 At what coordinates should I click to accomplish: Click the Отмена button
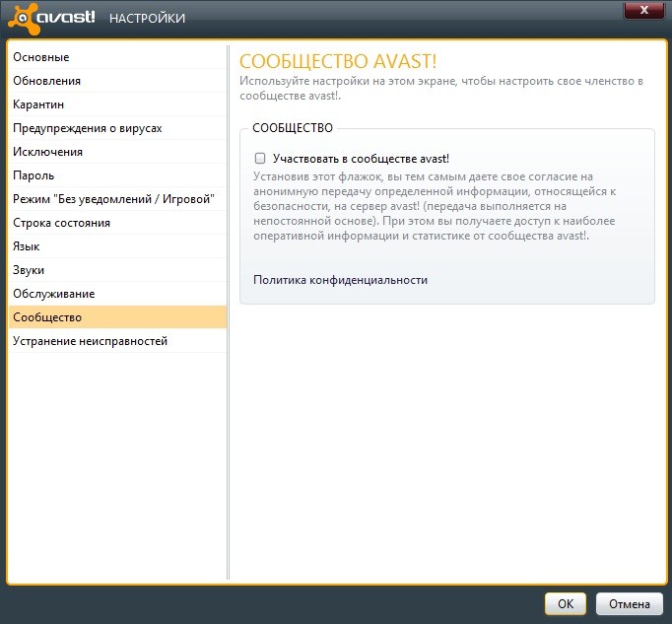(x=630, y=604)
